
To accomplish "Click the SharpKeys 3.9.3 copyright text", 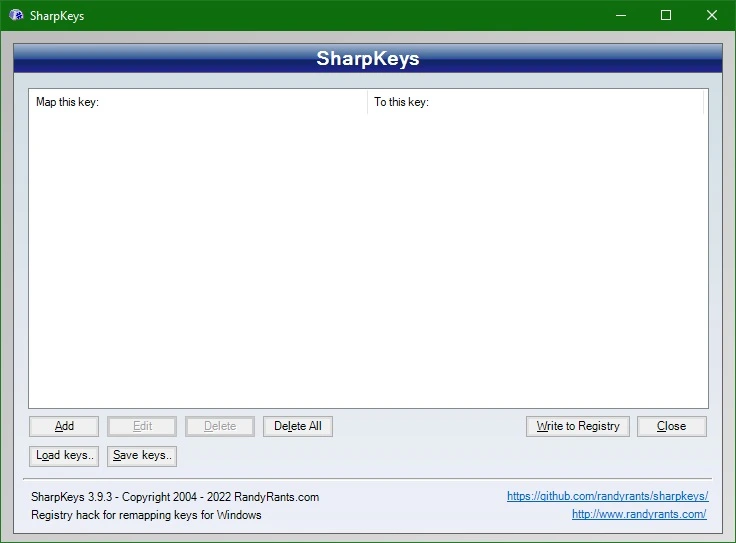I will (x=175, y=497).
